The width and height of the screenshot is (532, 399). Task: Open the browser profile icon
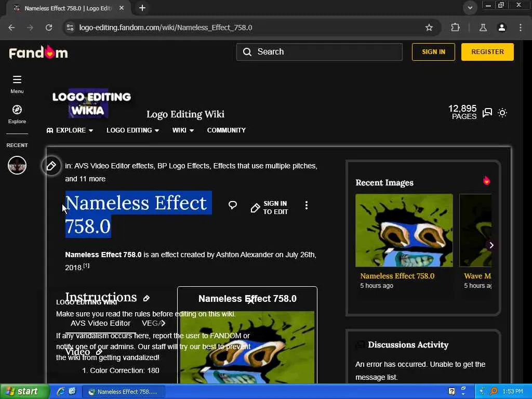pyautogui.click(x=502, y=28)
